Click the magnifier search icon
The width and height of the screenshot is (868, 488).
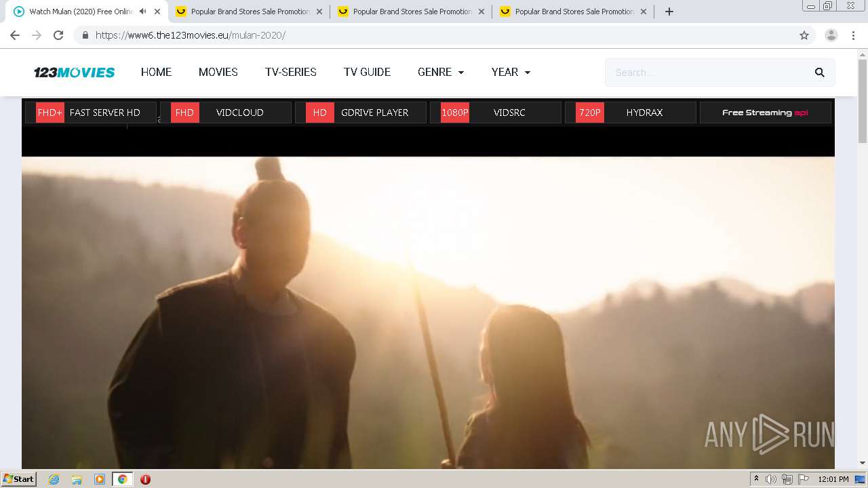pos(820,73)
